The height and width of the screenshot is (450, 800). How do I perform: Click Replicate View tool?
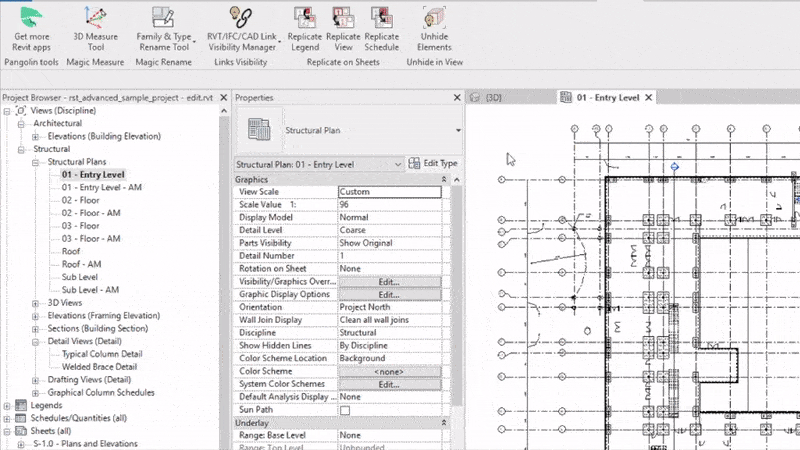click(343, 29)
